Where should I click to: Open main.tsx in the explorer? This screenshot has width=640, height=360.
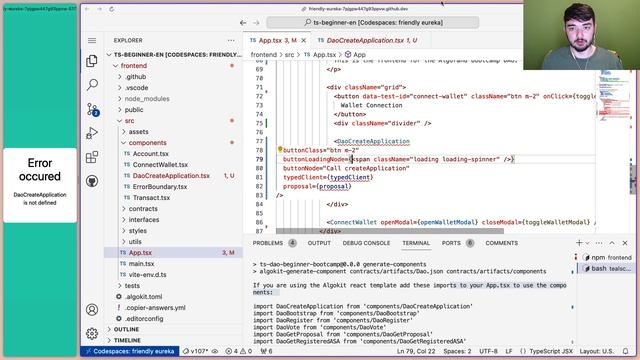[x=141, y=264]
